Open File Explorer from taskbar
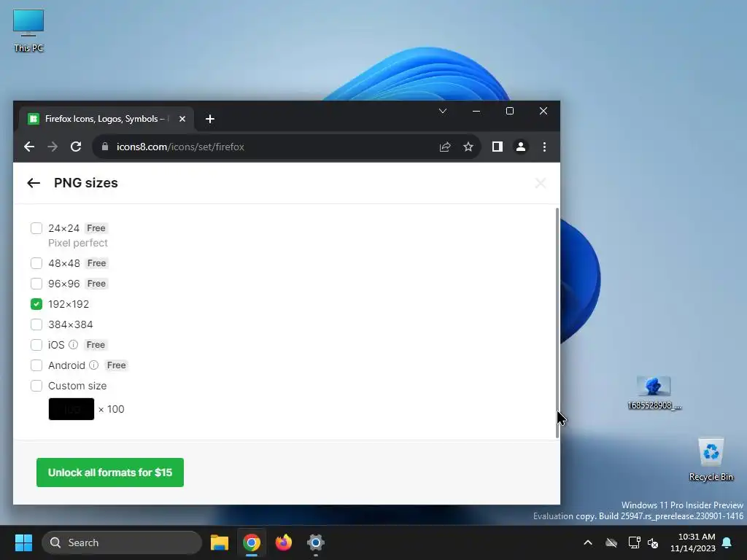This screenshot has height=560, width=747. pyautogui.click(x=219, y=542)
